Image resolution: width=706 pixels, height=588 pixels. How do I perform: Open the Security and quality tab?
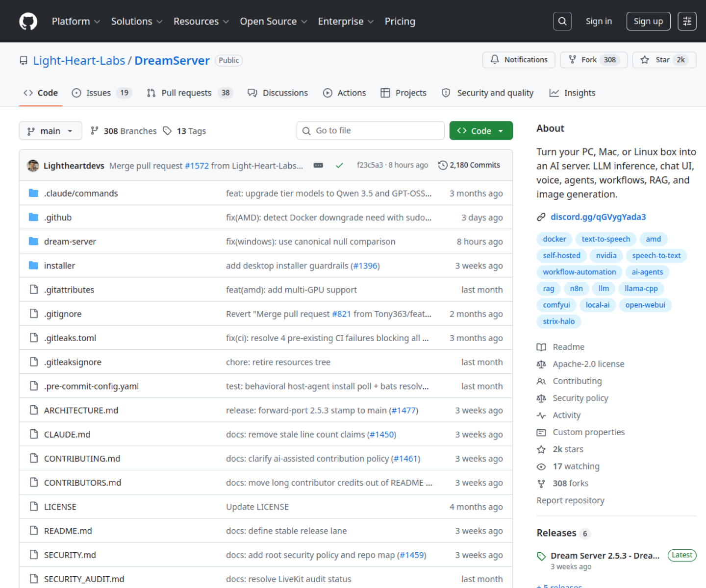click(488, 93)
